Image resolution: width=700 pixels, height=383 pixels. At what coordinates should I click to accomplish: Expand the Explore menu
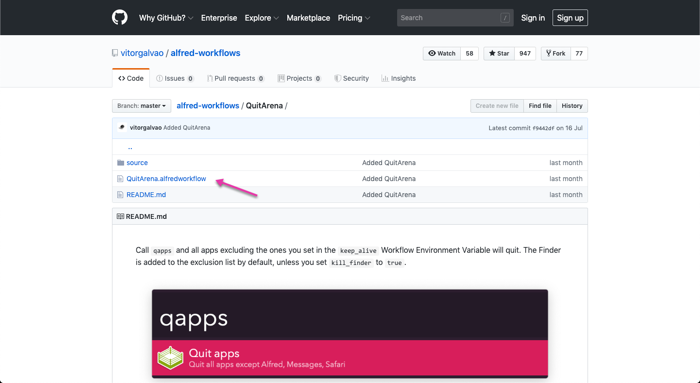pos(262,18)
